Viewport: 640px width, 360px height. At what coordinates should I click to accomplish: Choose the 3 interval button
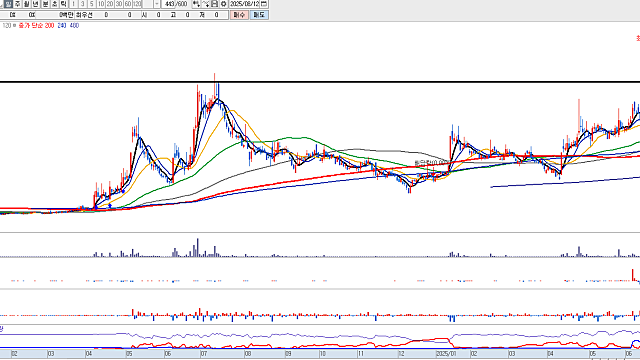[x=82, y=4]
